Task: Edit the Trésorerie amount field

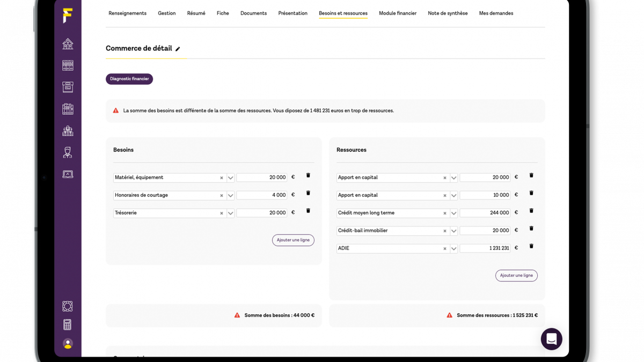Action: pyautogui.click(x=262, y=213)
